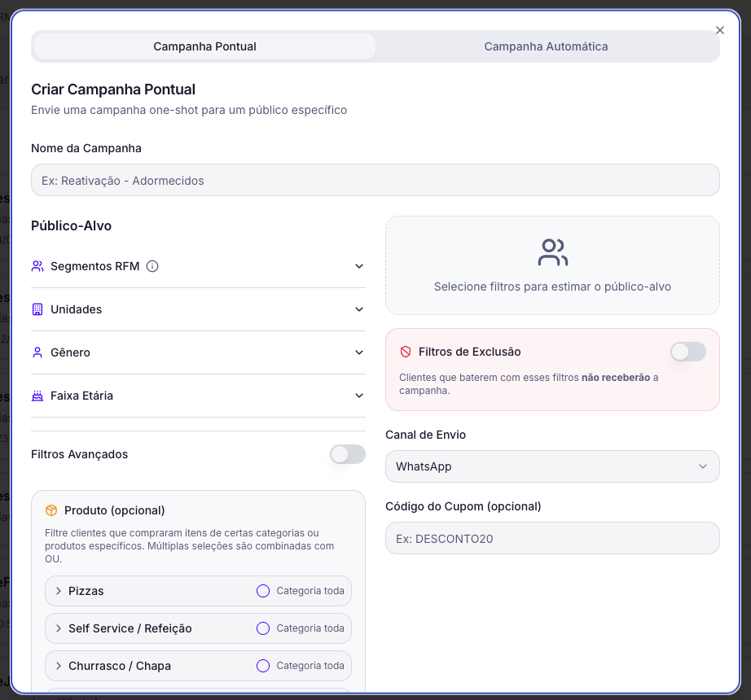The height and width of the screenshot is (700, 751).
Task: Click the Pizzas category name
Action: pyautogui.click(x=86, y=591)
